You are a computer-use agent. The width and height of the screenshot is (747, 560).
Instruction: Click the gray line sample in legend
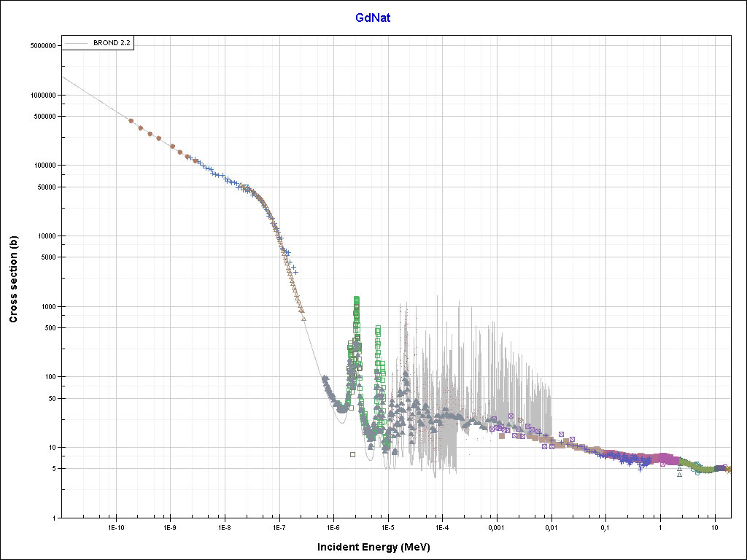click(77, 44)
